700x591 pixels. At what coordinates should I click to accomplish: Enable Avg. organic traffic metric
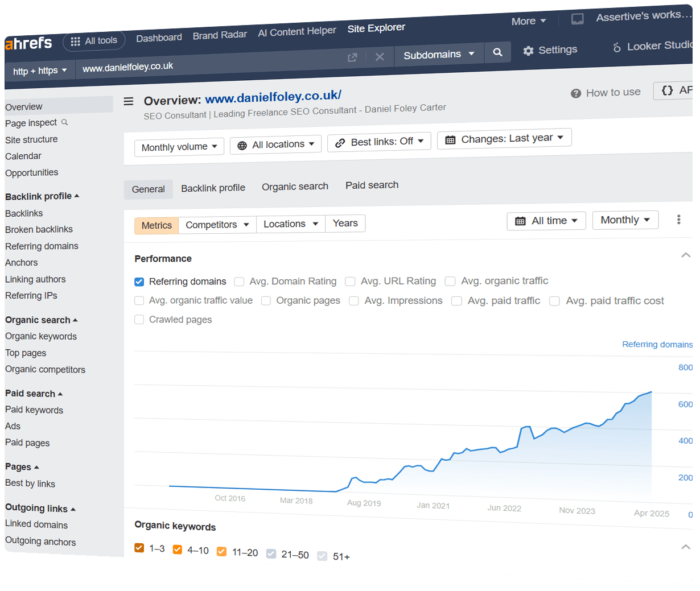pyautogui.click(x=450, y=281)
